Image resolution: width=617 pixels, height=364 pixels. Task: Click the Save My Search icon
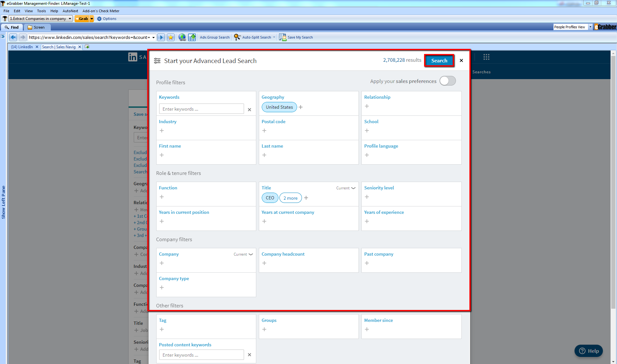click(x=283, y=37)
